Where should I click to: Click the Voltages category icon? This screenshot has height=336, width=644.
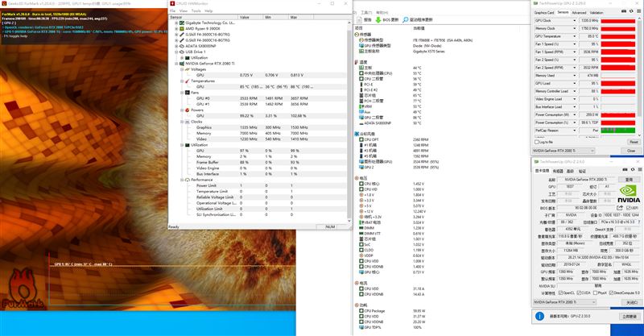pos(188,69)
